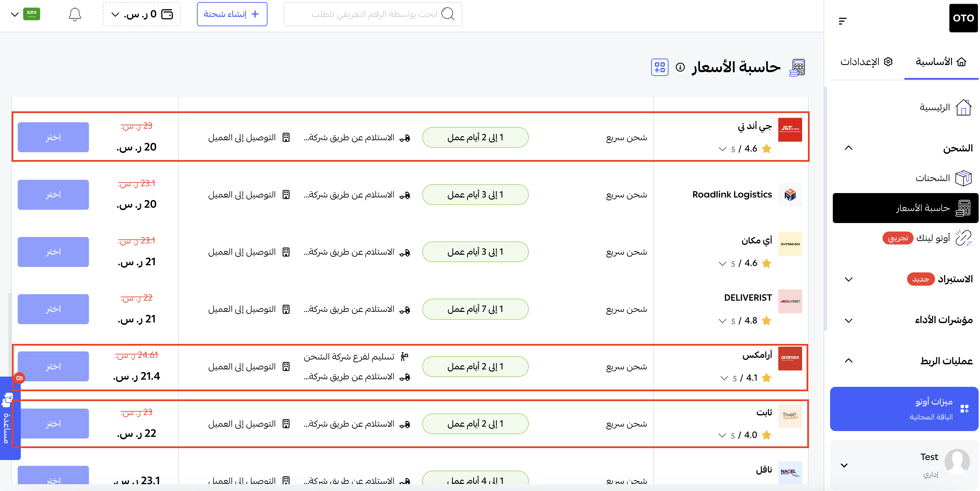Click the Roadlink Logistics carrier name
This screenshot has width=980, height=491.
pyautogui.click(x=732, y=194)
